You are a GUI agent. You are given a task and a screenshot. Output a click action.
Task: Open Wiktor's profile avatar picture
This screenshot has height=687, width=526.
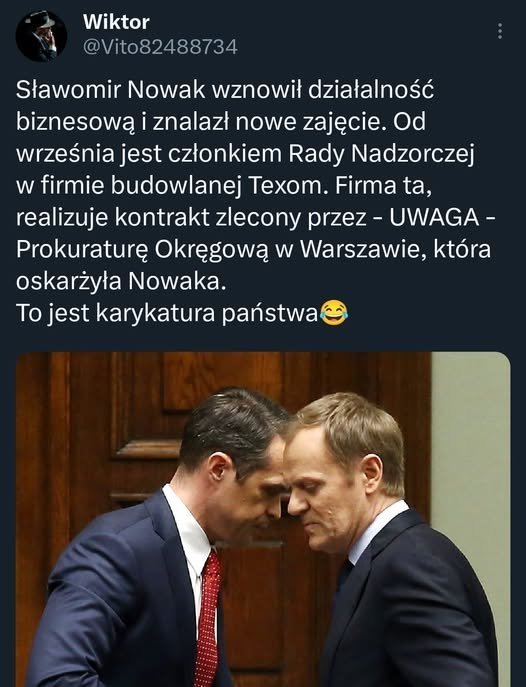41,36
